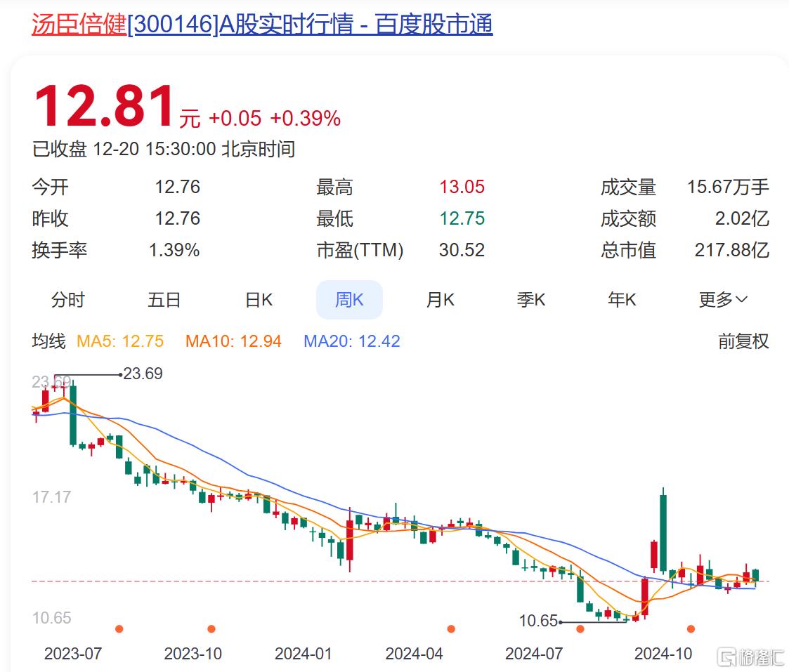Click the 最高 value 13.05

point(462,187)
